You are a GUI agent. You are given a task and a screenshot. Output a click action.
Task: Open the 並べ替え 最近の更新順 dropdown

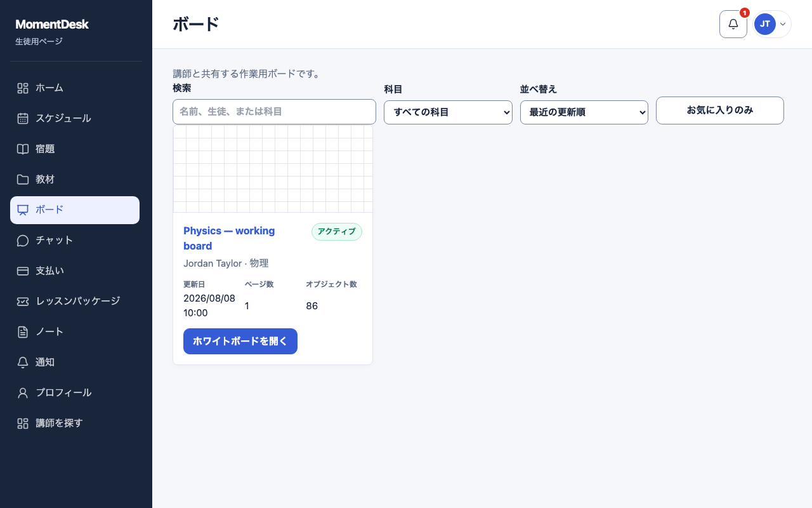[x=584, y=112]
